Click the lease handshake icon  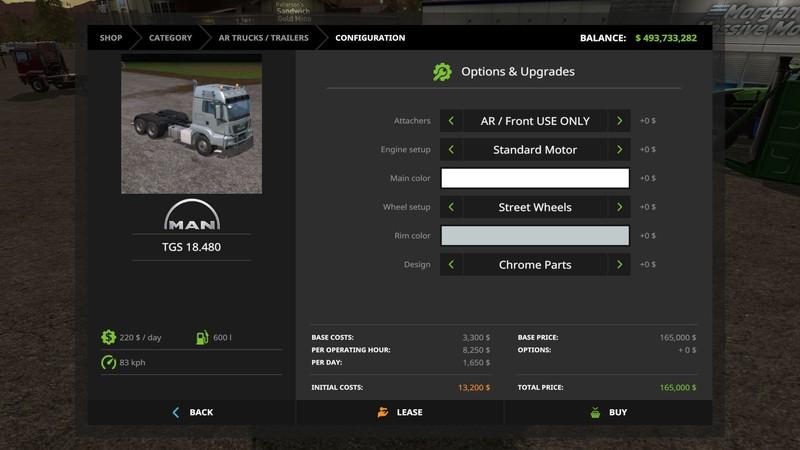pos(382,412)
